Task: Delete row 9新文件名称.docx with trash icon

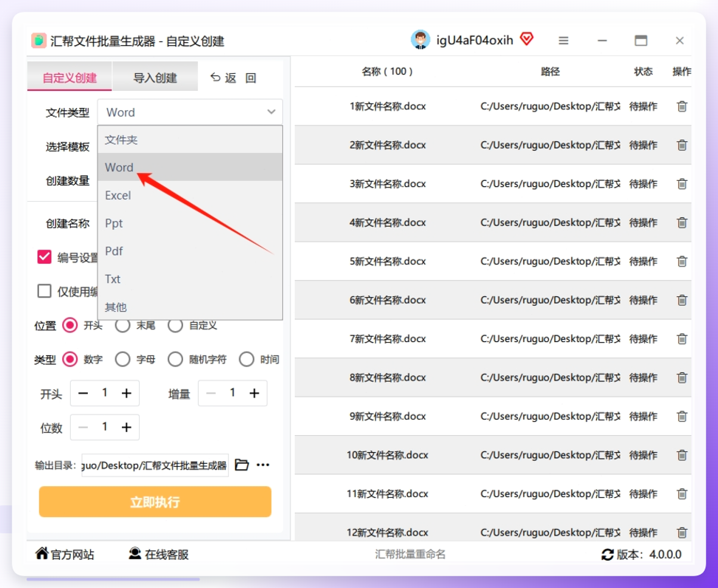Action: (x=682, y=417)
